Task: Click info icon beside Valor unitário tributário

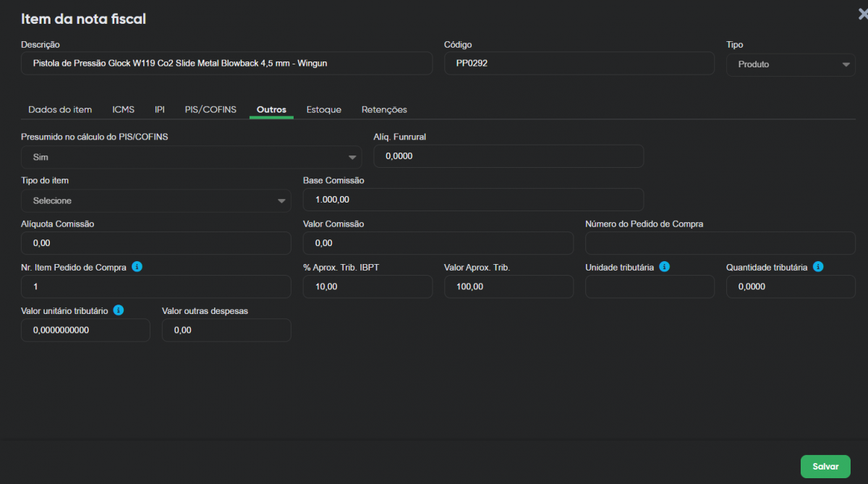Action: click(x=119, y=310)
